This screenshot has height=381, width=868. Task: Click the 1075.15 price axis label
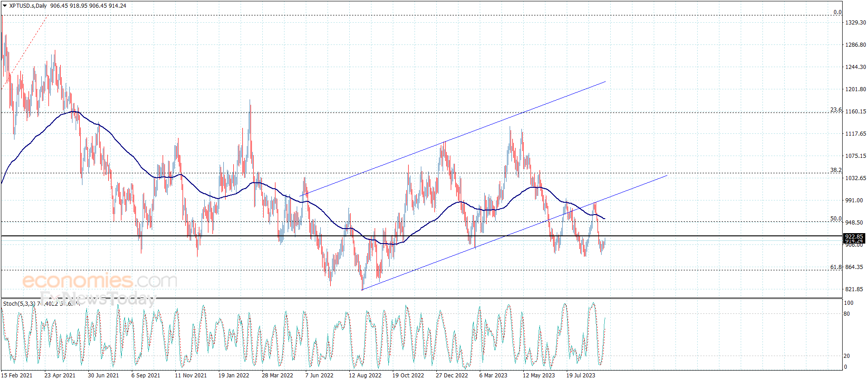tap(855, 156)
